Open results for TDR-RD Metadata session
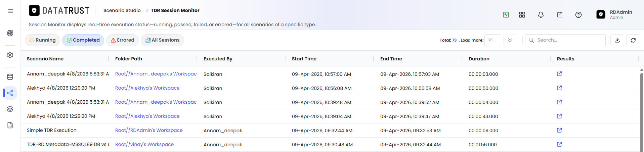Image resolution: width=644 pixels, height=152 pixels. click(x=559, y=144)
